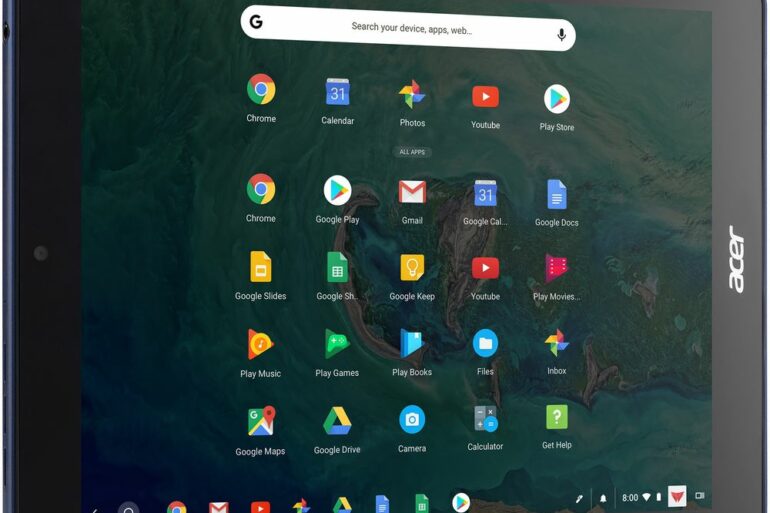Open the Google Drive app in the grid
770x513 pixels.
click(x=337, y=421)
